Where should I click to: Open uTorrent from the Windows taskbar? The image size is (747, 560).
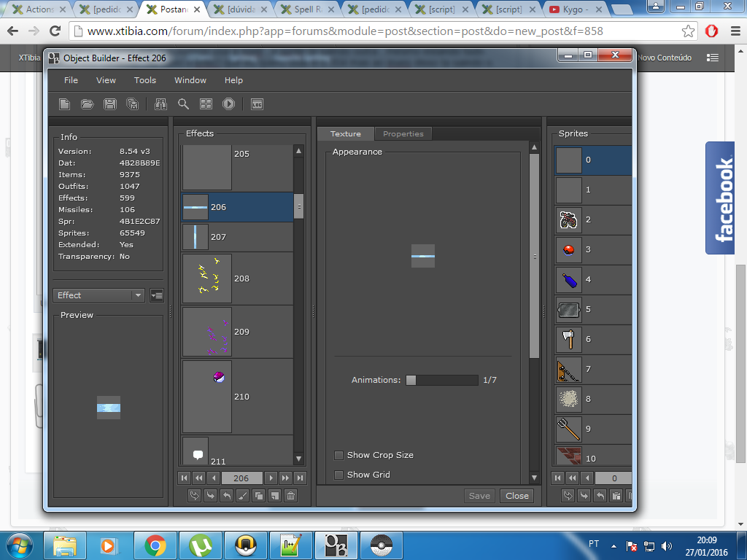click(201, 545)
